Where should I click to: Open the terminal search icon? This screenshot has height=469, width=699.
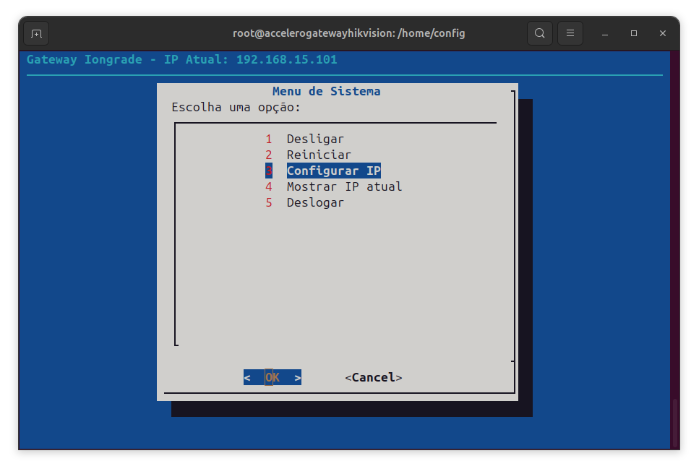pos(540,33)
